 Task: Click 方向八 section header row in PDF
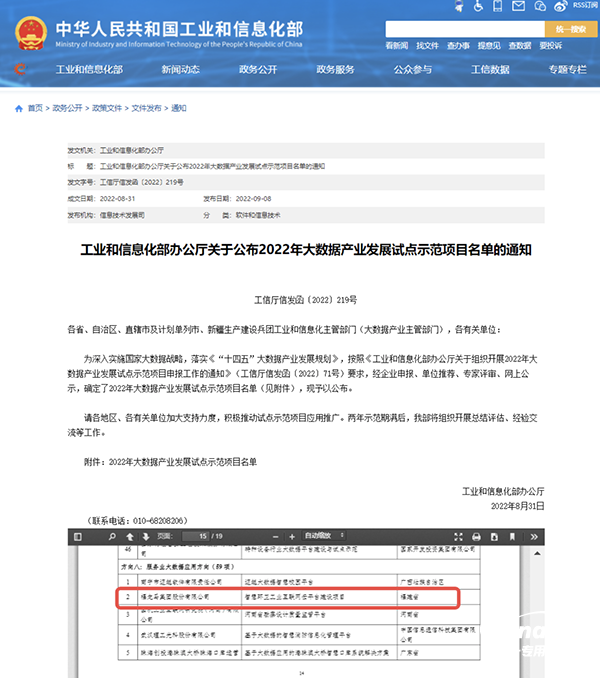[299, 567]
